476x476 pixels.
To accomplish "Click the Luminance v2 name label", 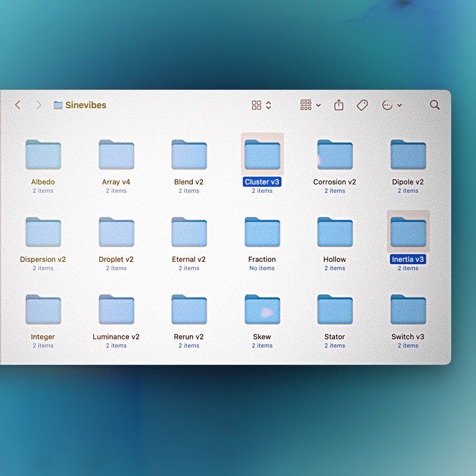I will [x=116, y=337].
